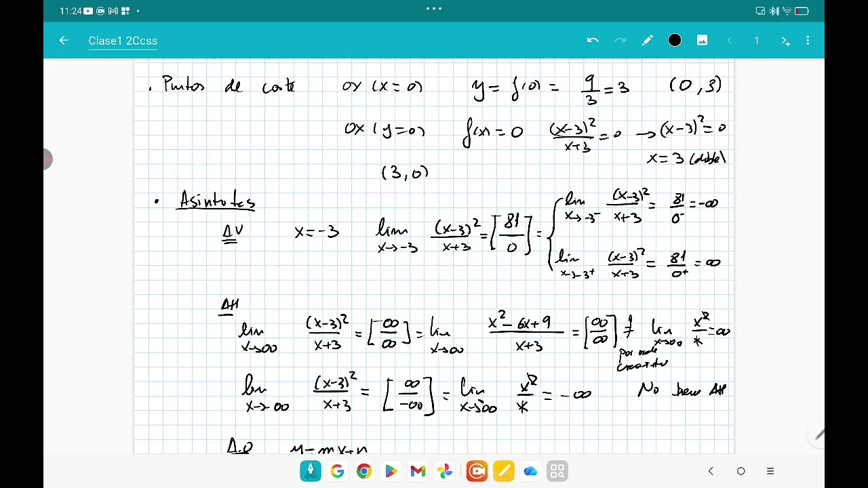The width and height of the screenshot is (868, 488).
Task: Tap the system back navigation button
Action: 711,471
